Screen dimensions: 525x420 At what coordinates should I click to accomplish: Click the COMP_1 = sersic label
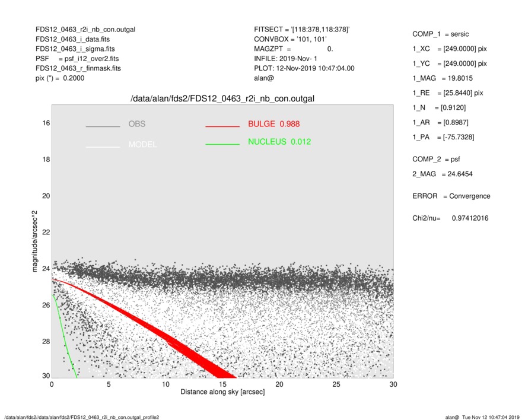(441, 34)
